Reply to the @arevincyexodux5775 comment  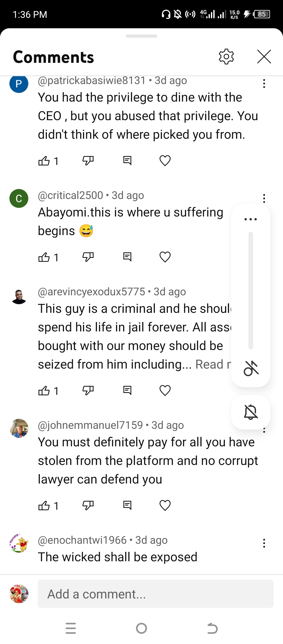click(x=127, y=391)
